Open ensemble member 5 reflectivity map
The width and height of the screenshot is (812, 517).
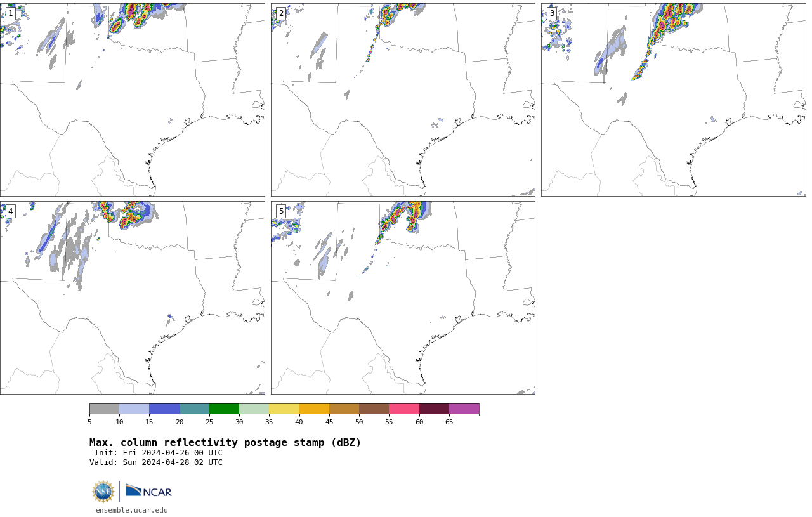[403, 298]
